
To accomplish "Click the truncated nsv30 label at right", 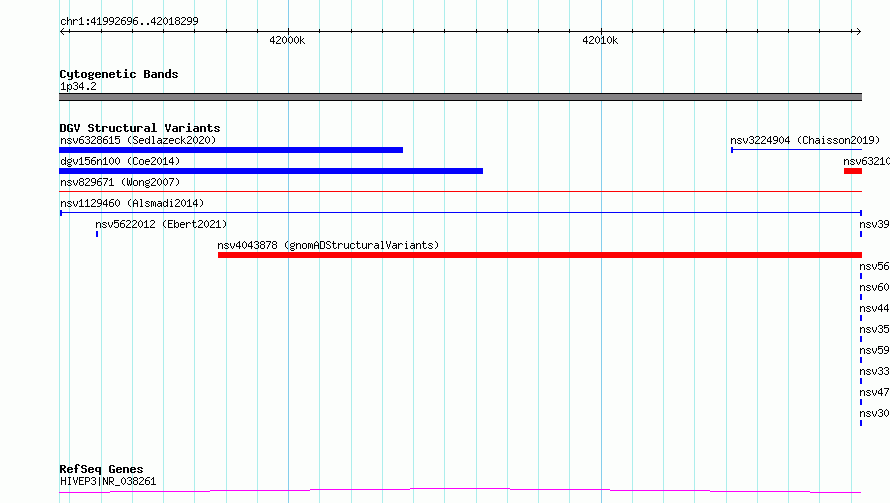I will tap(874, 413).
